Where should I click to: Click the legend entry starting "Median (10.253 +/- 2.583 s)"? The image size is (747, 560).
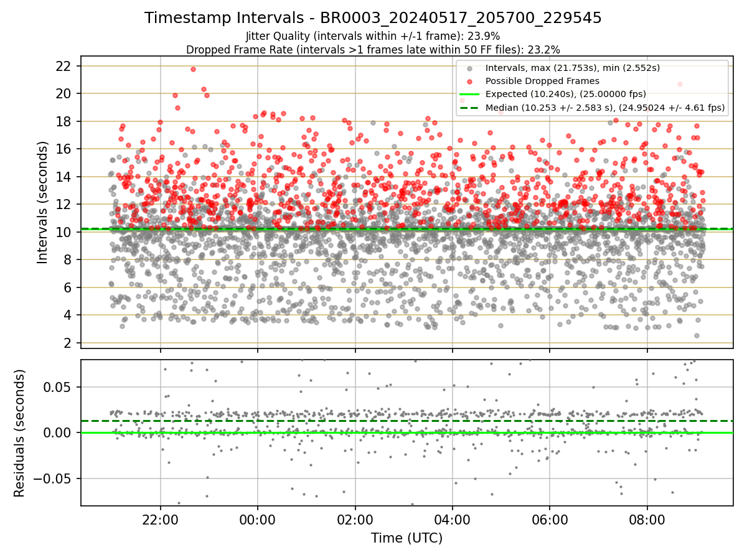605,108
